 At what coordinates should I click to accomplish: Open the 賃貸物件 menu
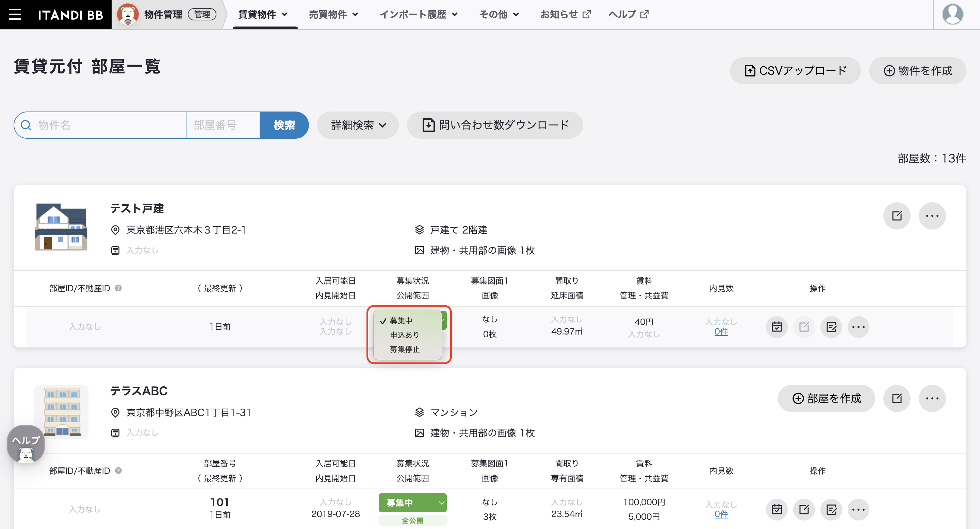pos(262,14)
